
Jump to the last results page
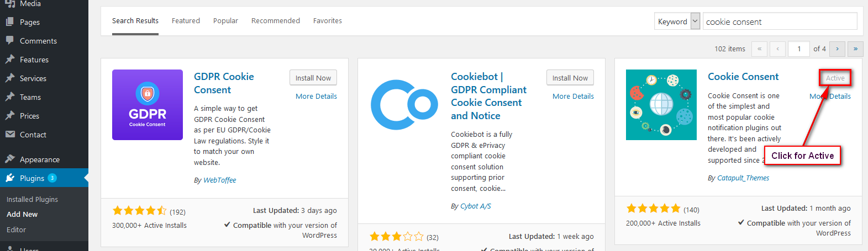click(855, 49)
